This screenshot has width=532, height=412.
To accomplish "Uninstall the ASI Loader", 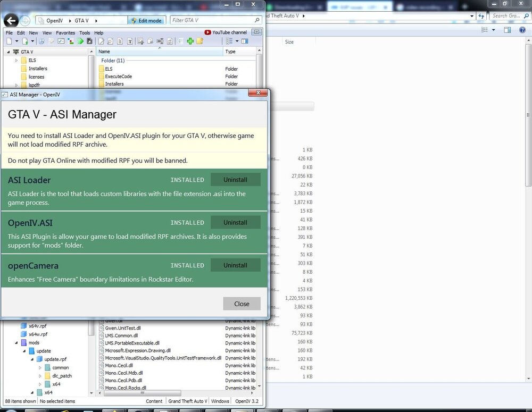I will tap(236, 180).
